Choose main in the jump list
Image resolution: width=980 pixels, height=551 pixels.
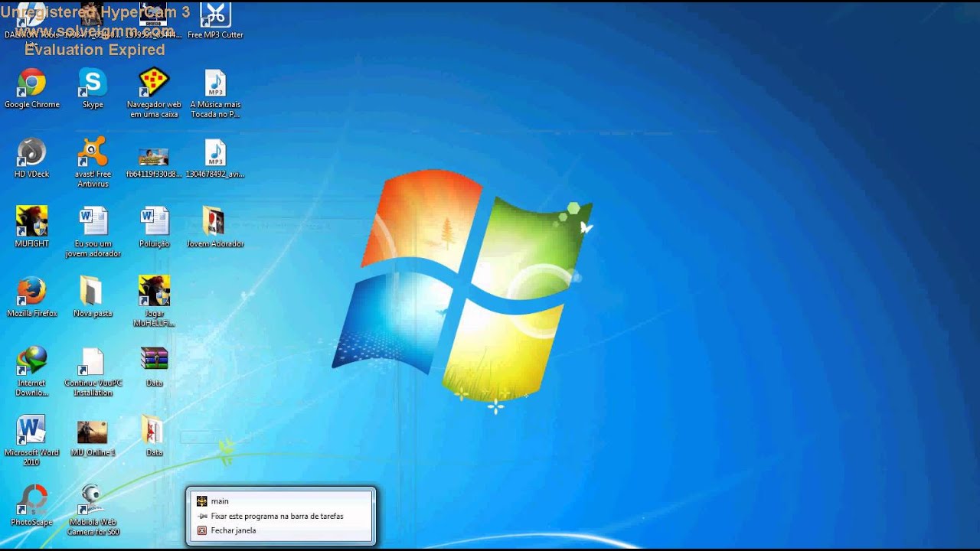click(x=282, y=501)
